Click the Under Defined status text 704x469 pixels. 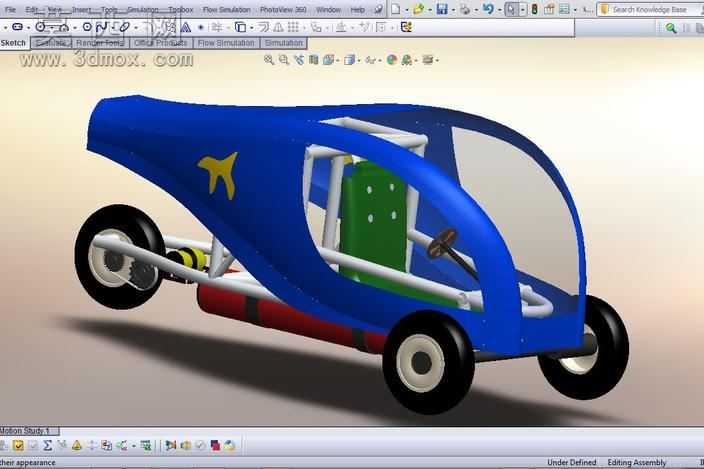click(x=572, y=463)
